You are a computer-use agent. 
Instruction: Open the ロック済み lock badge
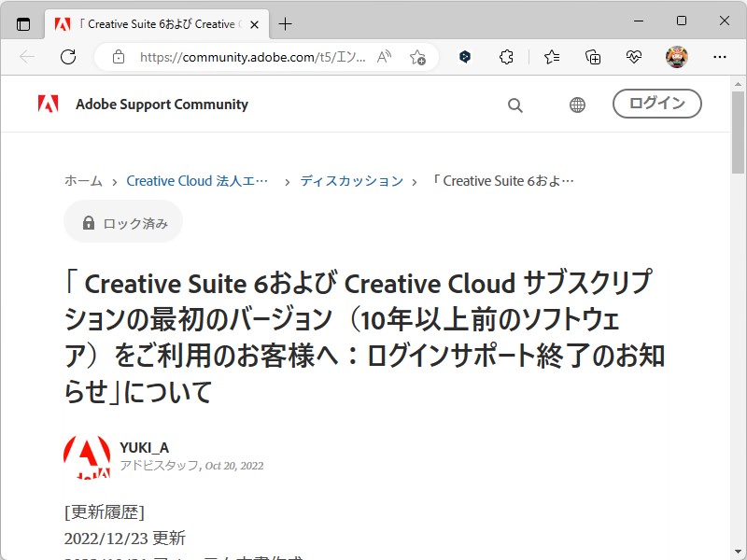(122, 222)
